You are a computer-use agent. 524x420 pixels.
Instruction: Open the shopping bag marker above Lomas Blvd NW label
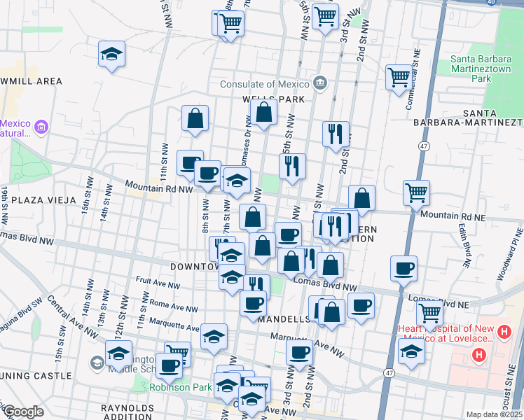click(330, 265)
